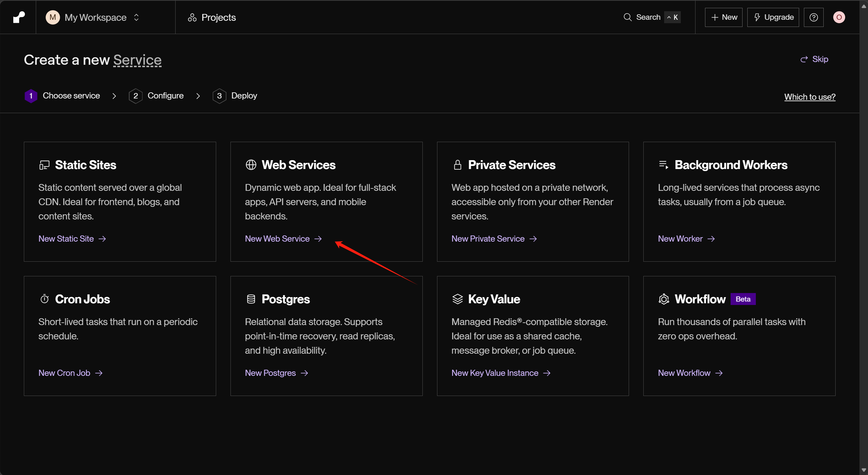This screenshot has width=868, height=475.
Task: Open the user profile avatar
Action: (839, 17)
